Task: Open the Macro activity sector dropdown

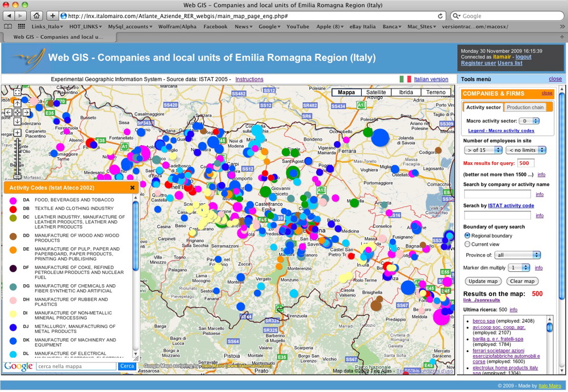Action: pyautogui.click(x=529, y=121)
